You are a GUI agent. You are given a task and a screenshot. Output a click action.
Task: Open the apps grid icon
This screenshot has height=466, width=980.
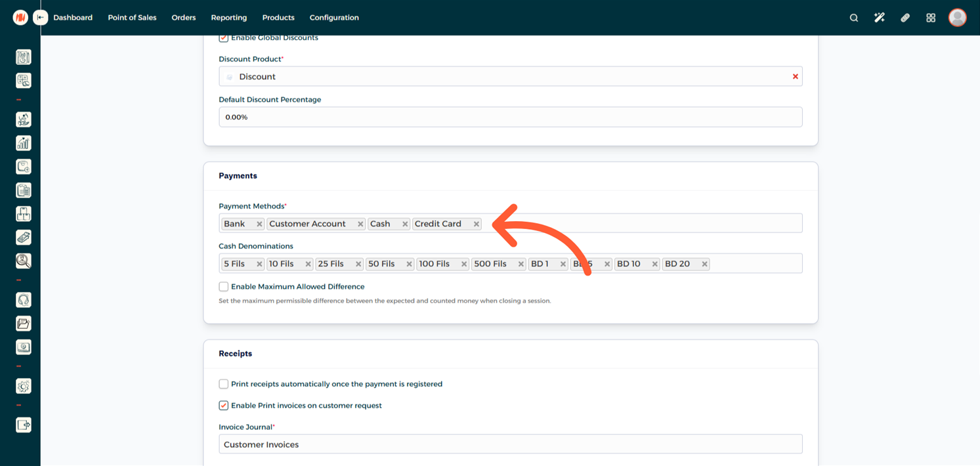(931, 18)
